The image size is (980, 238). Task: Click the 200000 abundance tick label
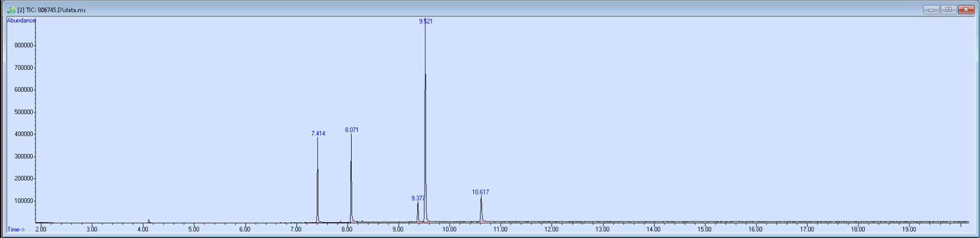(x=23, y=178)
